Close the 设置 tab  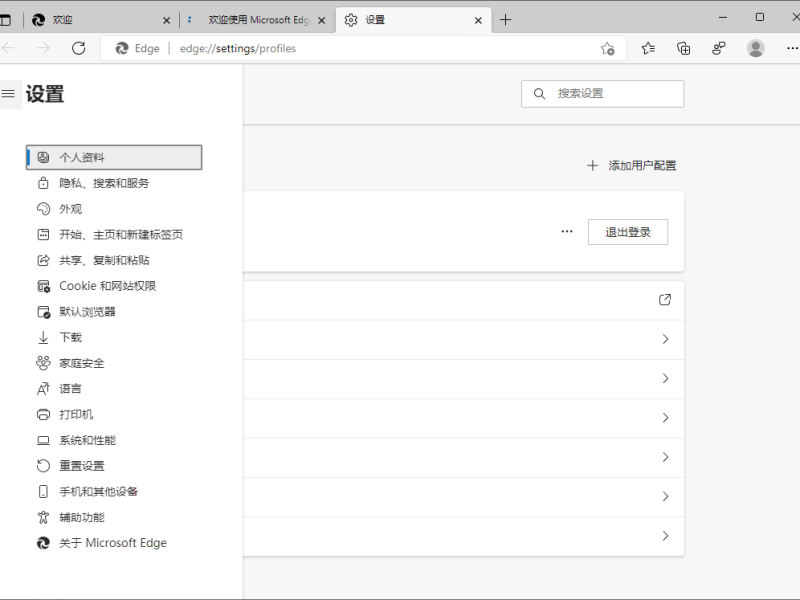coord(478,20)
